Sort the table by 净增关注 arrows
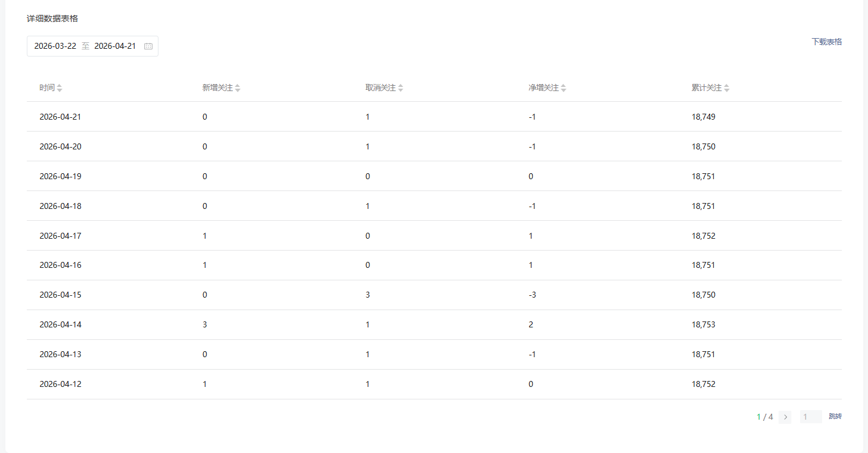This screenshot has width=868, height=453. (x=564, y=88)
